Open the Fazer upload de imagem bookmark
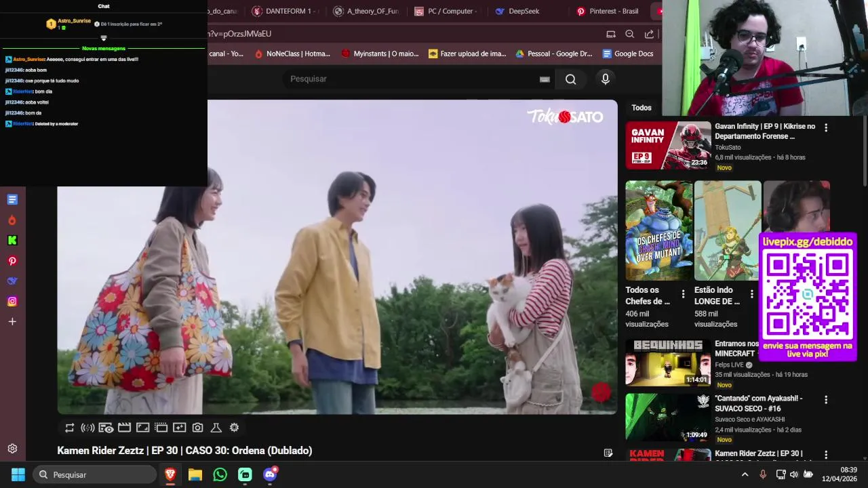The height and width of the screenshot is (488, 868). [x=468, y=54]
